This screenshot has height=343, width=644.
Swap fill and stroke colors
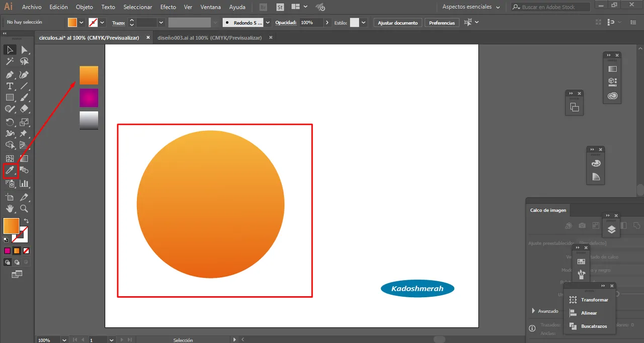click(26, 221)
